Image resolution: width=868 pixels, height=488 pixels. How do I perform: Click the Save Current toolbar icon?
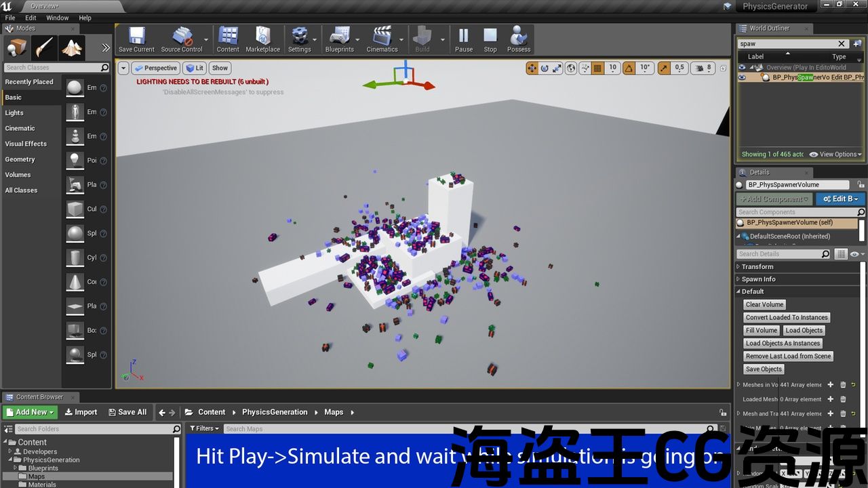click(x=136, y=40)
